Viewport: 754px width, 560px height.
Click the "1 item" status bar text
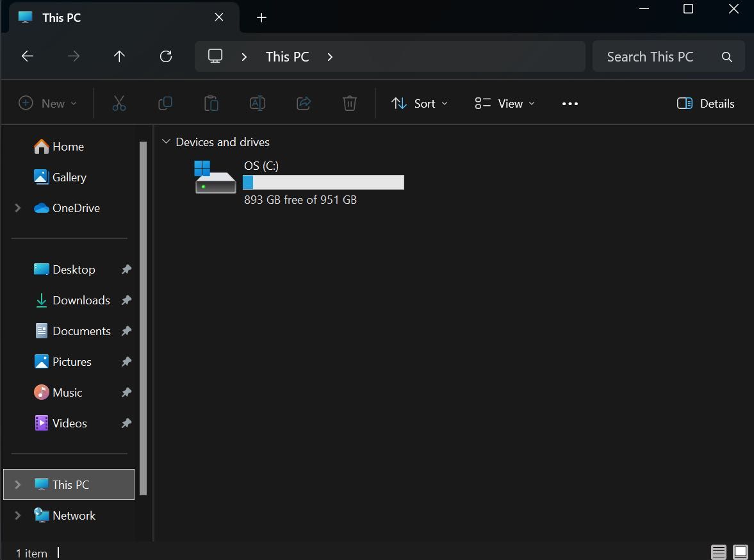(x=31, y=553)
